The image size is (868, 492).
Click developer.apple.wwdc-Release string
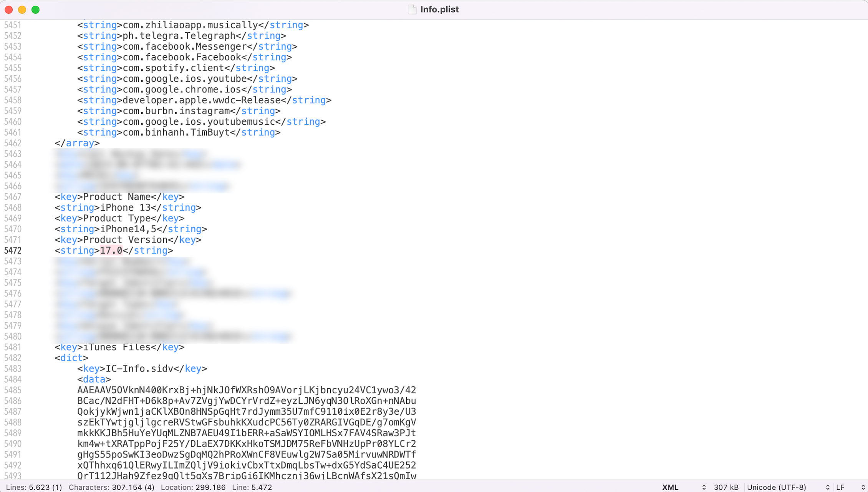(202, 100)
